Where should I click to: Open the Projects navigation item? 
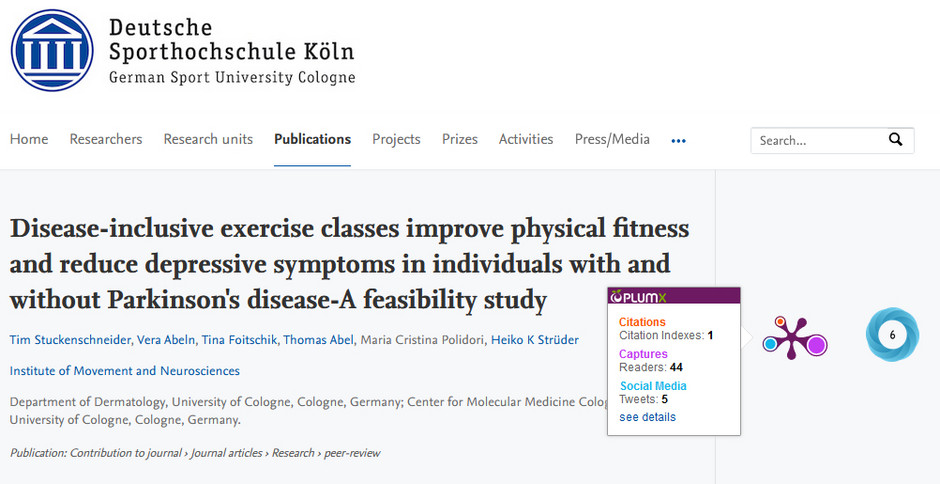396,139
